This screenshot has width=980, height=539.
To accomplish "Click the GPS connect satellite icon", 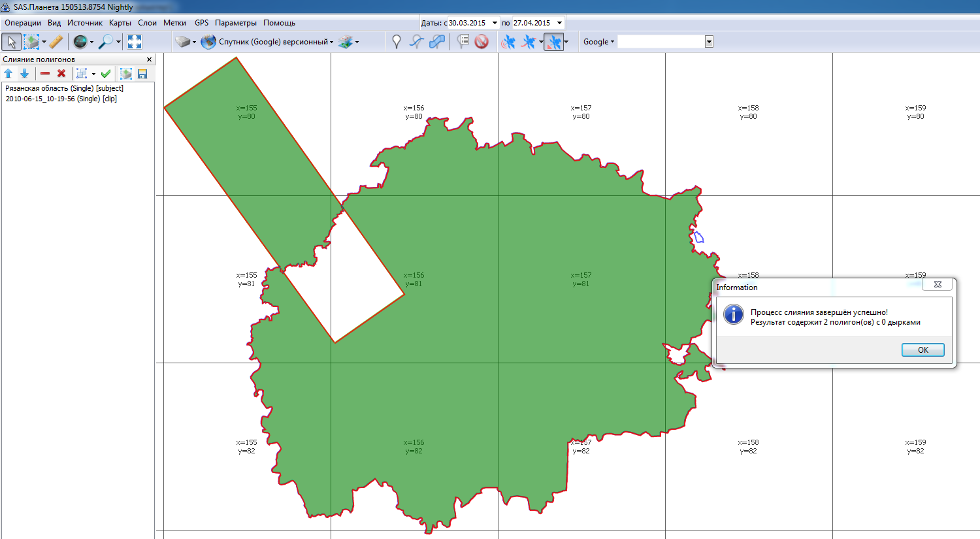I will [508, 42].
